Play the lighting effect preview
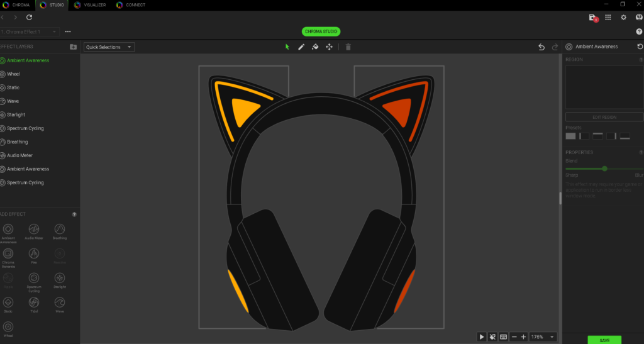The height and width of the screenshot is (344, 644). point(481,337)
